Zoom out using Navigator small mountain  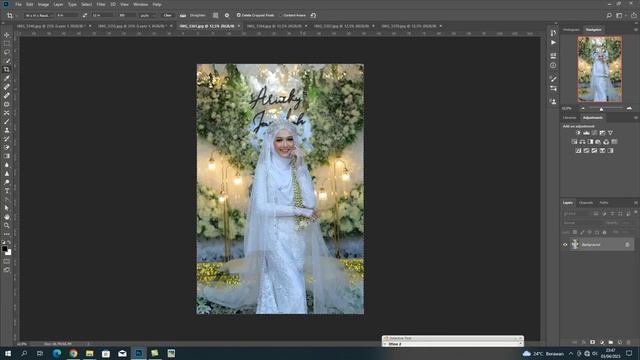[583, 109]
